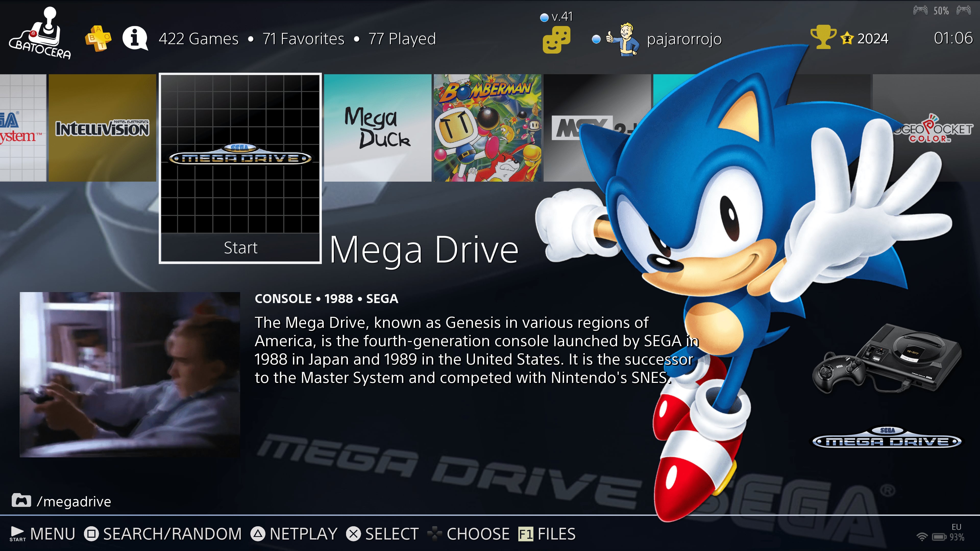Click the 93% battery percentage

coord(957,537)
